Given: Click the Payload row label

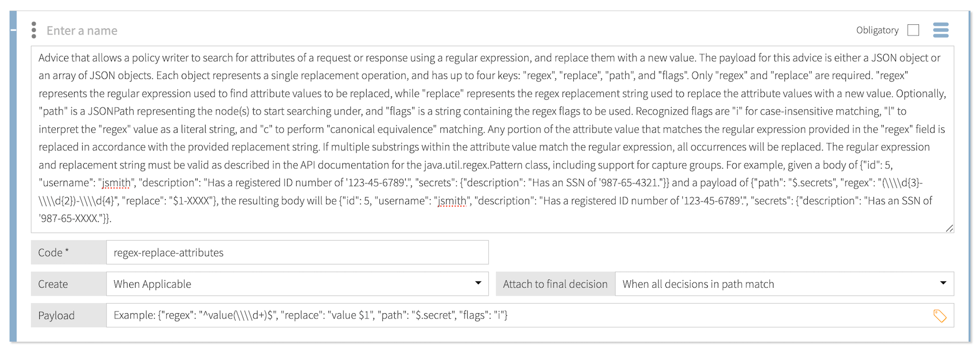Looking at the screenshot, I should click(56, 315).
